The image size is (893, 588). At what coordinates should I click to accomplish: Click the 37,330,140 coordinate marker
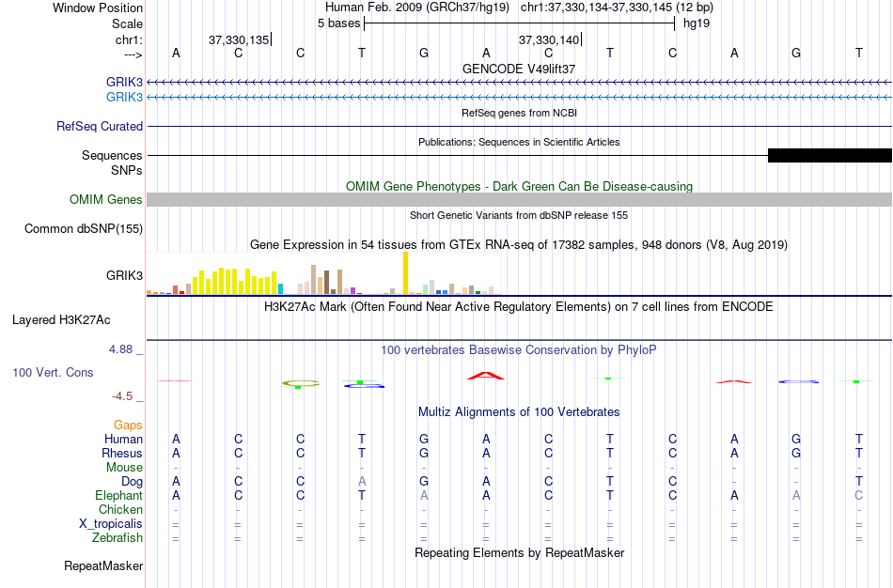[x=549, y=39]
